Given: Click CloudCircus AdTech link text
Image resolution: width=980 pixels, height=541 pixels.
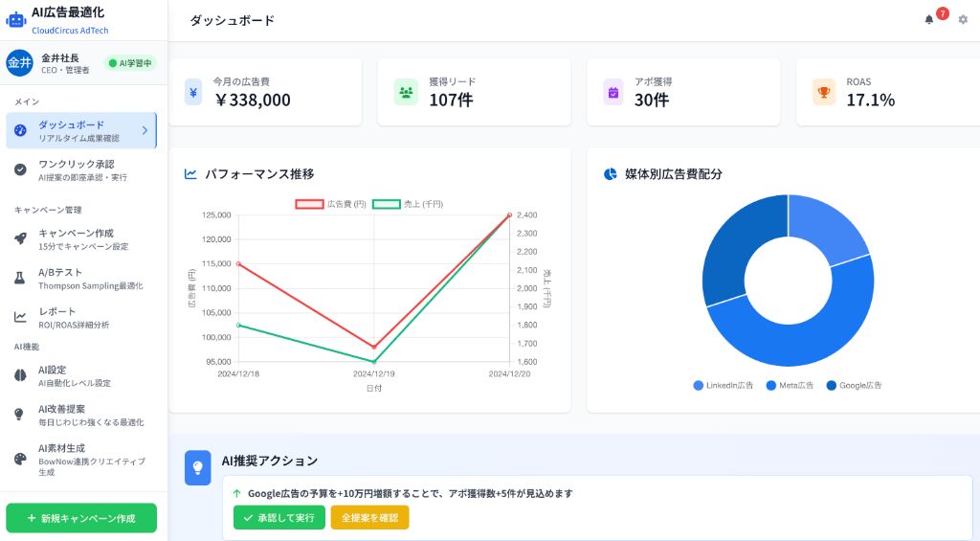Looking at the screenshot, I should pos(70,30).
